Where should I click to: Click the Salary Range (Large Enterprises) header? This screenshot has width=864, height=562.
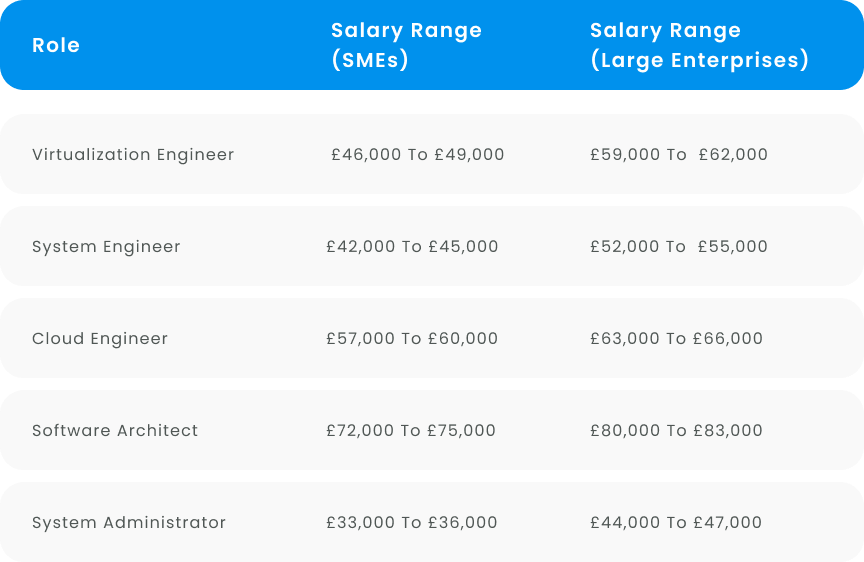tap(699, 45)
